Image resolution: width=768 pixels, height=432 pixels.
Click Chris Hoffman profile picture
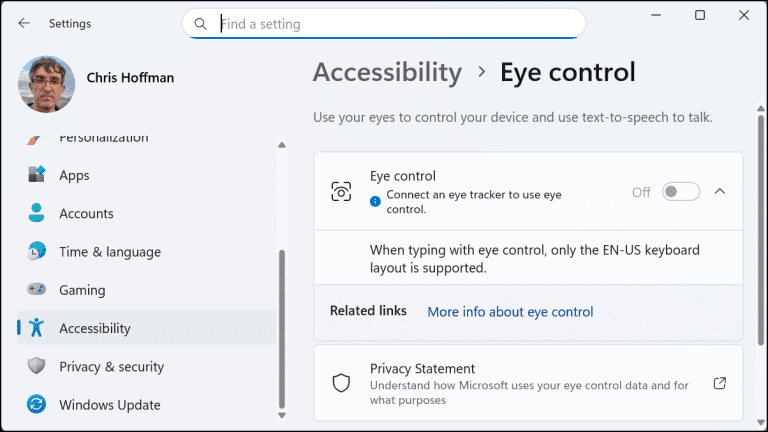[46, 84]
